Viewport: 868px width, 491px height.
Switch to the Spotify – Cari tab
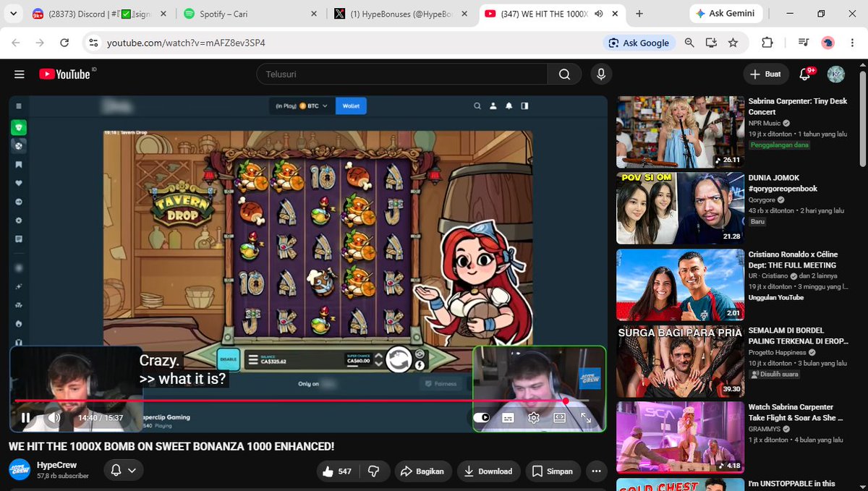pyautogui.click(x=252, y=14)
